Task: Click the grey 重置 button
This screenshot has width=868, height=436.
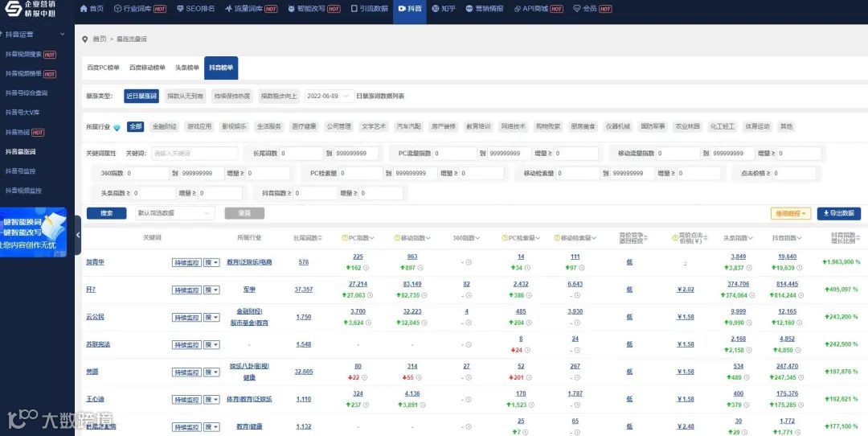Action: tap(244, 213)
